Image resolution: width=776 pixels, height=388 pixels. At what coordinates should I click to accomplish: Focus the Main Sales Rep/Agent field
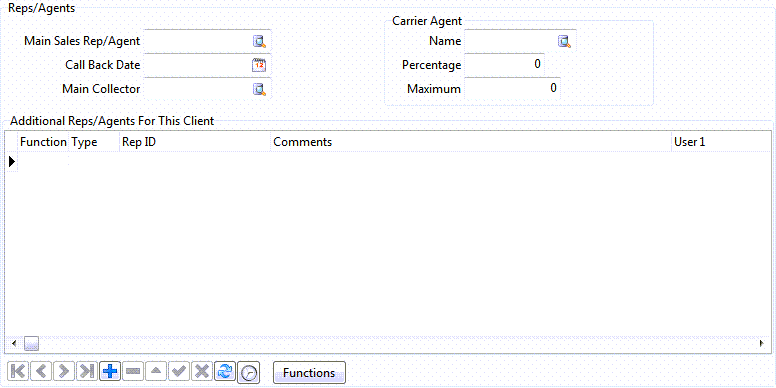(207, 42)
